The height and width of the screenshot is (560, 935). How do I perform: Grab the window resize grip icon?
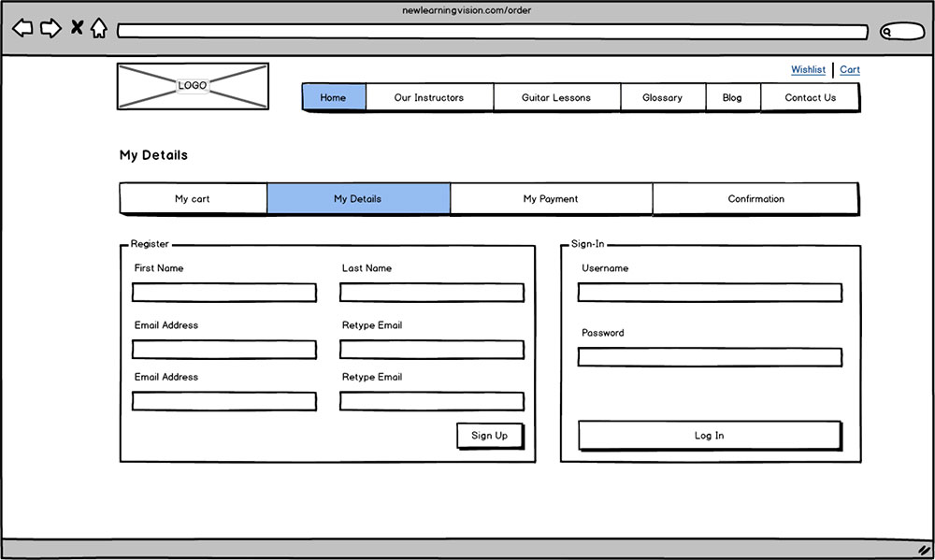pos(924,551)
